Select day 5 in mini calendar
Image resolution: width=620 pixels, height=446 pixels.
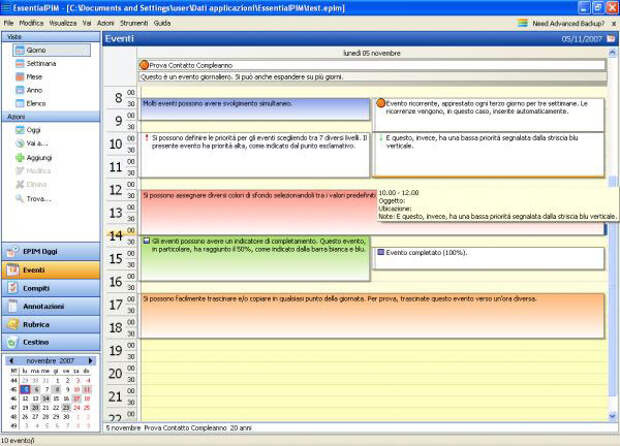click(x=25, y=389)
